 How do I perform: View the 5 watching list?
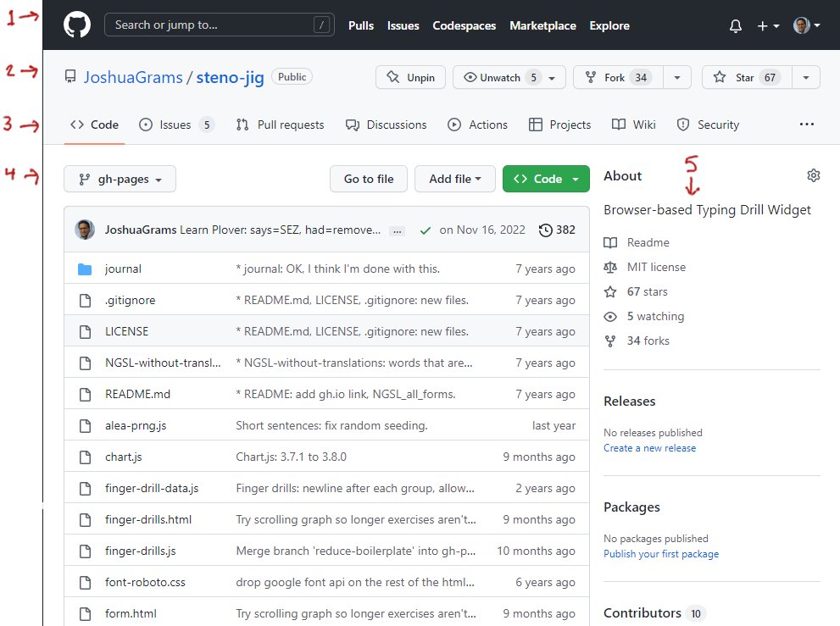click(x=644, y=317)
